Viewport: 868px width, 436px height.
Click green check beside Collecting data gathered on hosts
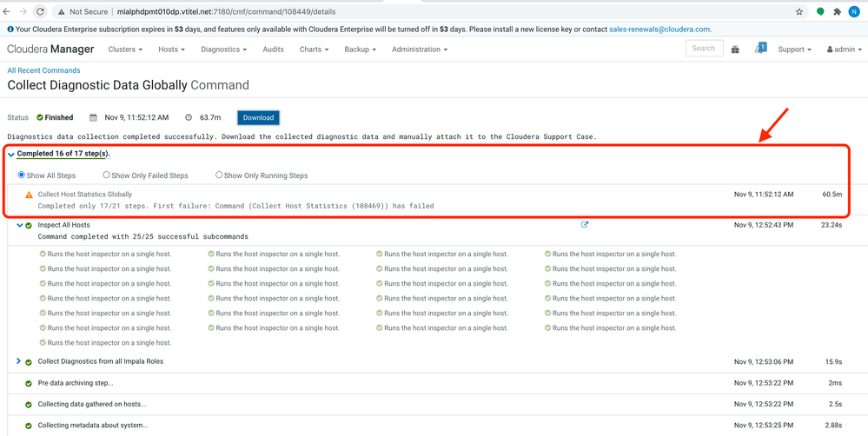(28, 405)
